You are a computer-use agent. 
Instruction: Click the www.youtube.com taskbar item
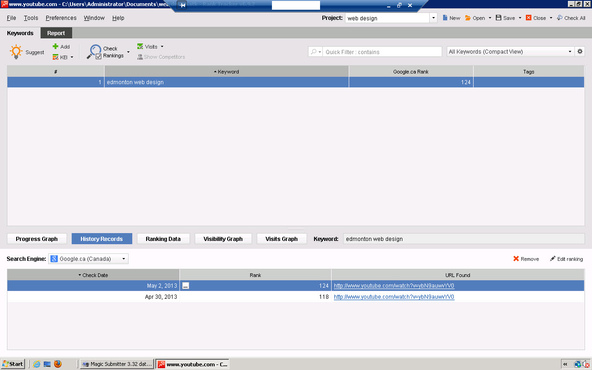coord(193,364)
